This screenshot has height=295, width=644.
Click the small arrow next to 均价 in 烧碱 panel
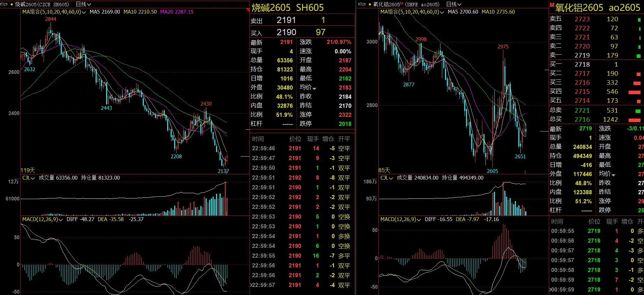coord(314,89)
